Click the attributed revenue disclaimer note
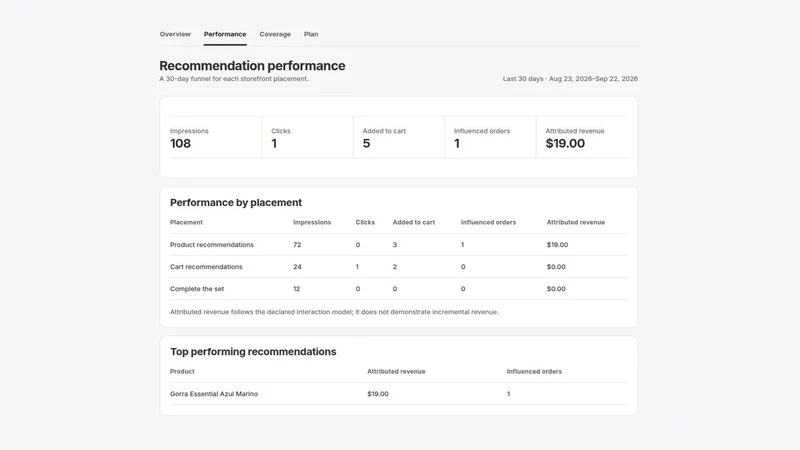The image size is (800, 450). pos(334,312)
